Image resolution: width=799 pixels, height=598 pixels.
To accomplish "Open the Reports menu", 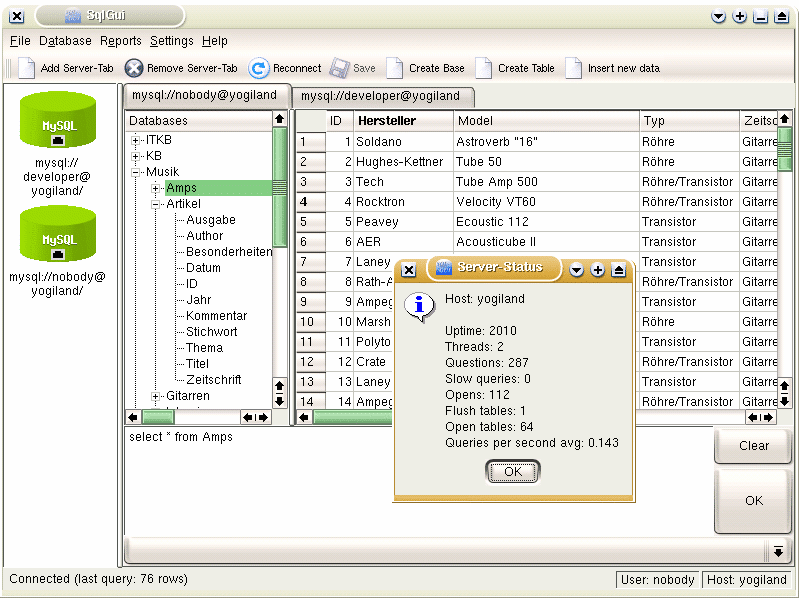I will tap(121, 41).
